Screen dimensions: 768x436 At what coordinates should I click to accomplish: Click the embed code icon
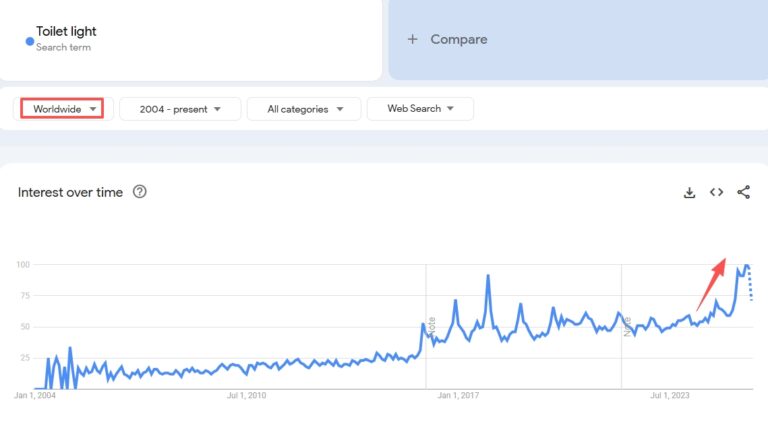click(716, 193)
